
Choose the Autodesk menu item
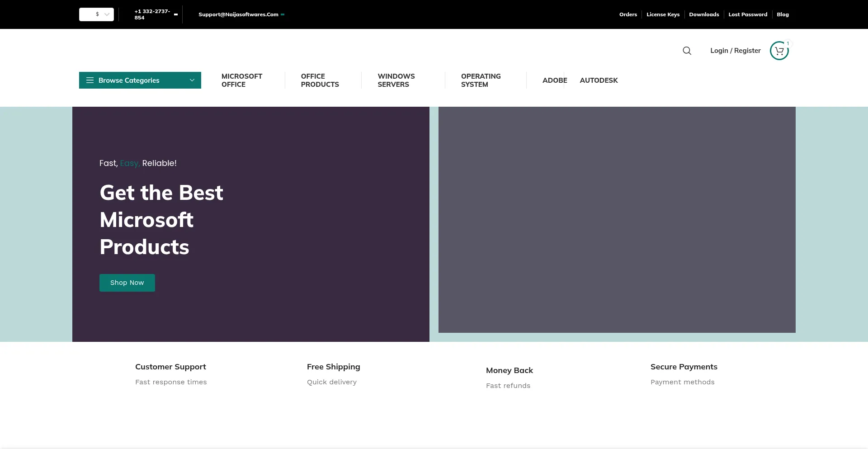599,80
